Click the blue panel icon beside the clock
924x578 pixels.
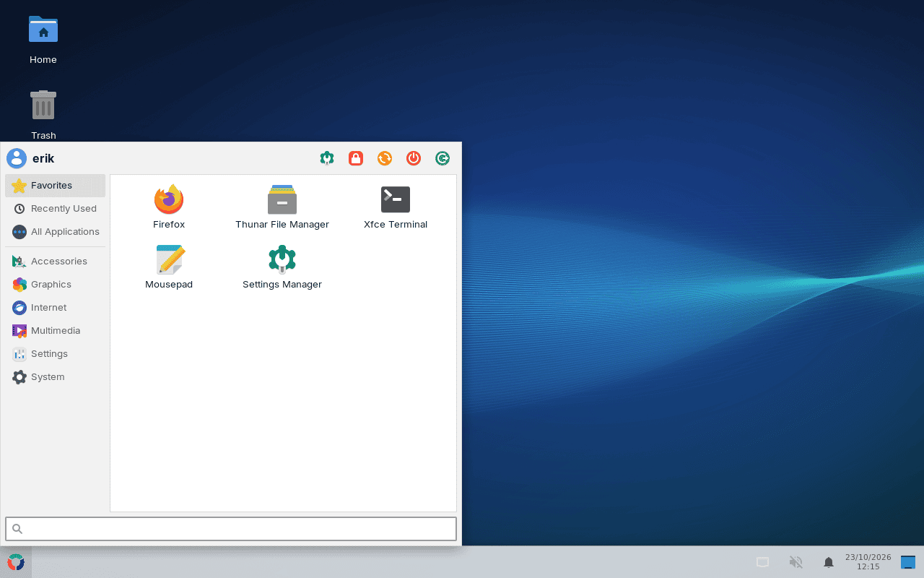908,562
